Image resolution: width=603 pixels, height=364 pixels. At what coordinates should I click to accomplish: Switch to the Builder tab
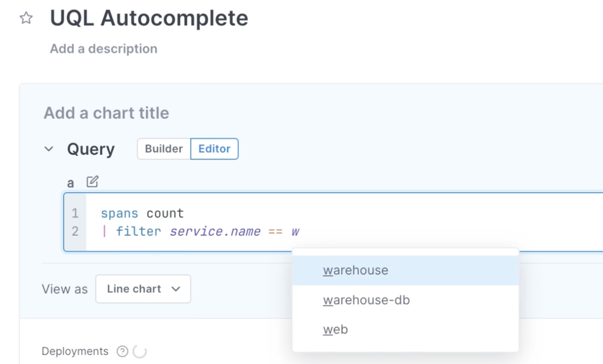tap(163, 149)
